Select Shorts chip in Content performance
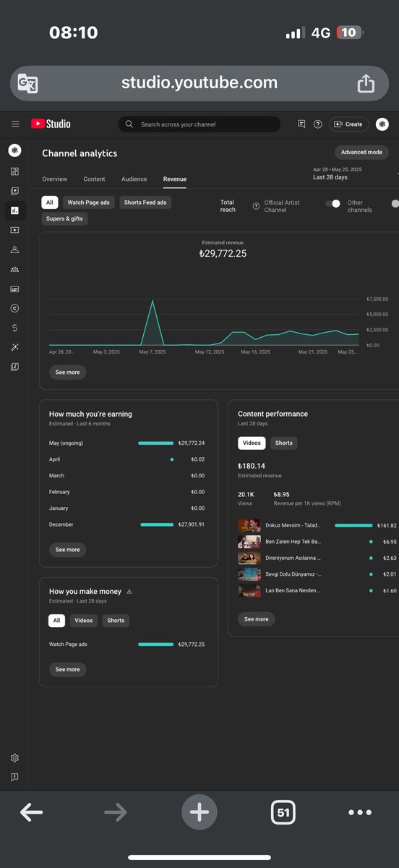This screenshot has width=399, height=868. [x=284, y=443]
